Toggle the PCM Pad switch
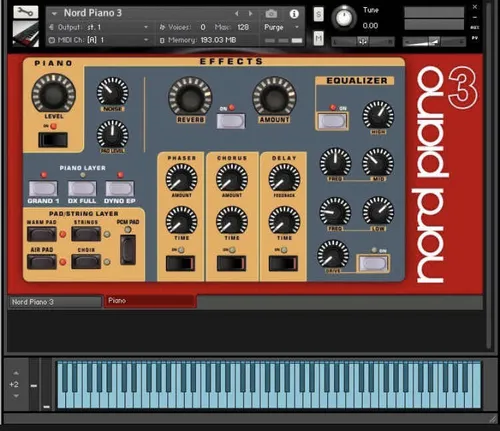 tap(128, 250)
